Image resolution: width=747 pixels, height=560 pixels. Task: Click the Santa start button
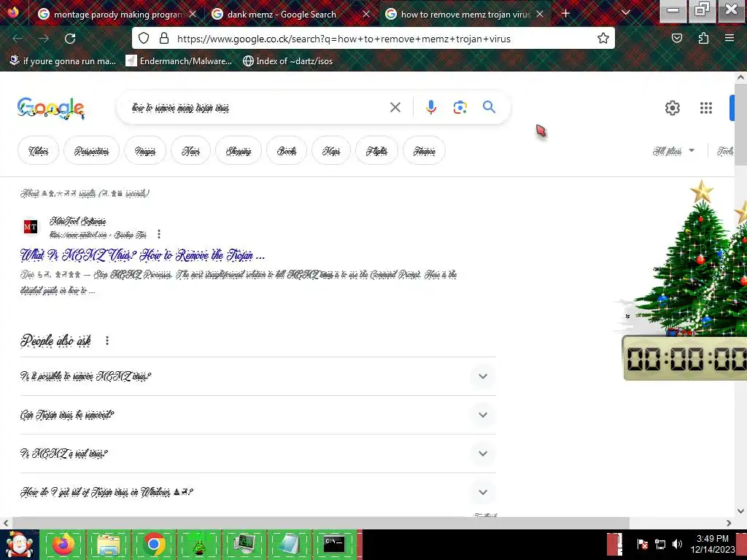(x=19, y=544)
